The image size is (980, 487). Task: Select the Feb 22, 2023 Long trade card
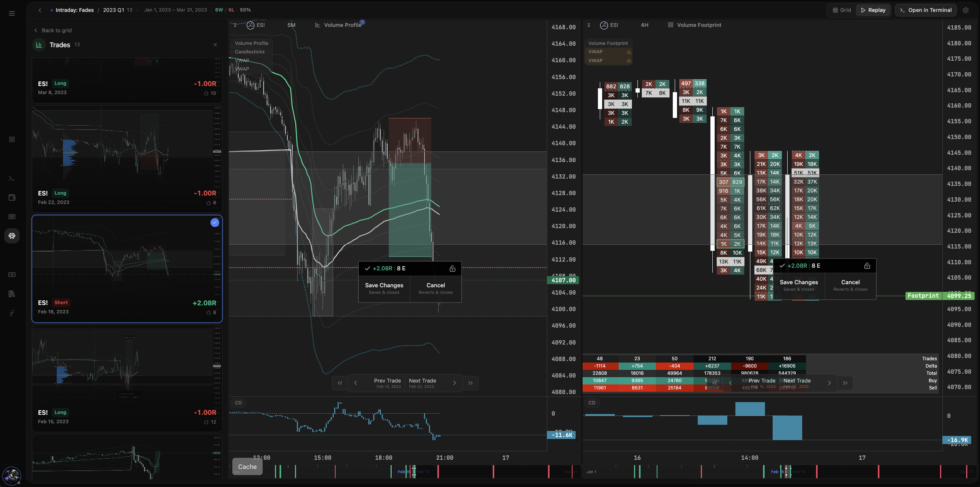127,159
